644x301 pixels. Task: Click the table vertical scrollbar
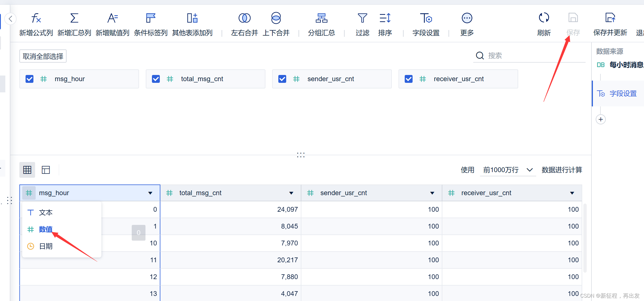point(585,238)
